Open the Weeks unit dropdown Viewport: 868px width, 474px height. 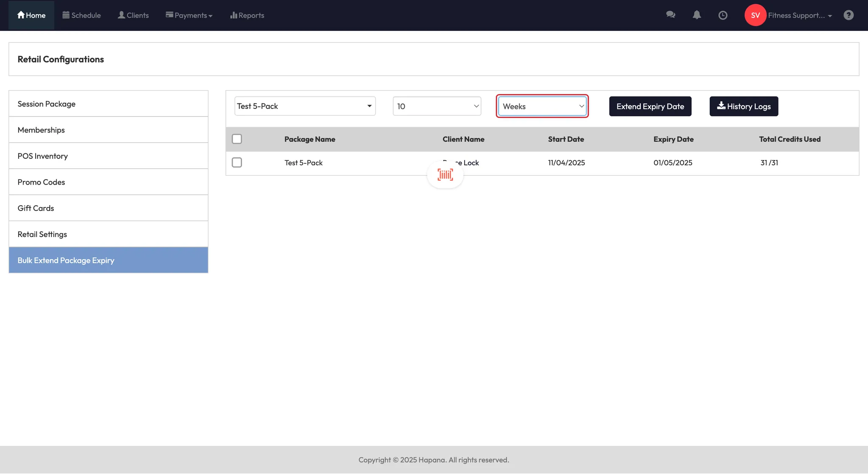(542, 106)
